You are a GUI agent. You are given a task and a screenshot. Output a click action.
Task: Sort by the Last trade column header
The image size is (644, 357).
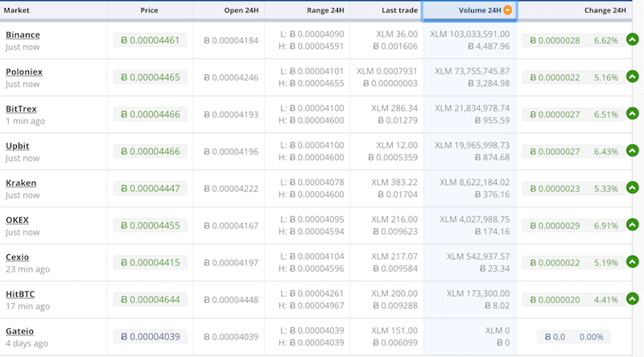tap(399, 10)
